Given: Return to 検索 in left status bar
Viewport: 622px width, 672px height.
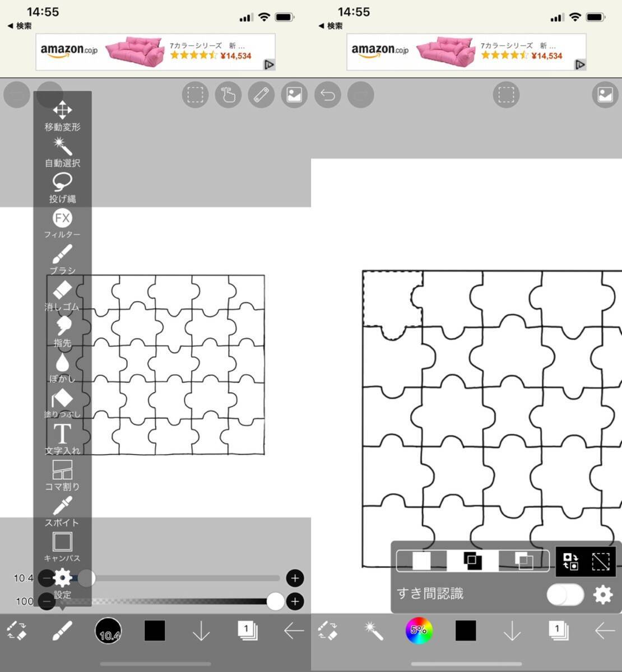Looking at the screenshot, I should (20, 26).
